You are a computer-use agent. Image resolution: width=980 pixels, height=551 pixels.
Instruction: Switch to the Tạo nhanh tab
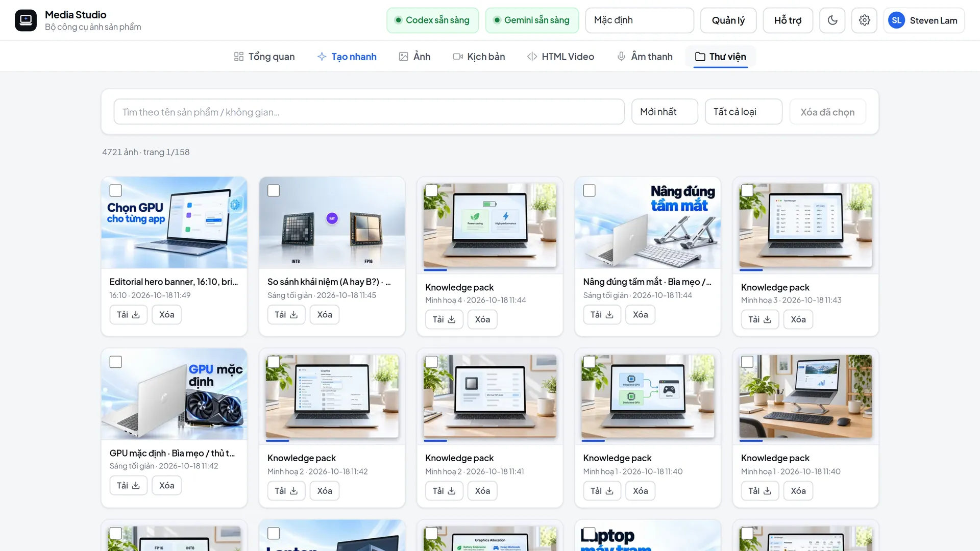click(x=347, y=57)
